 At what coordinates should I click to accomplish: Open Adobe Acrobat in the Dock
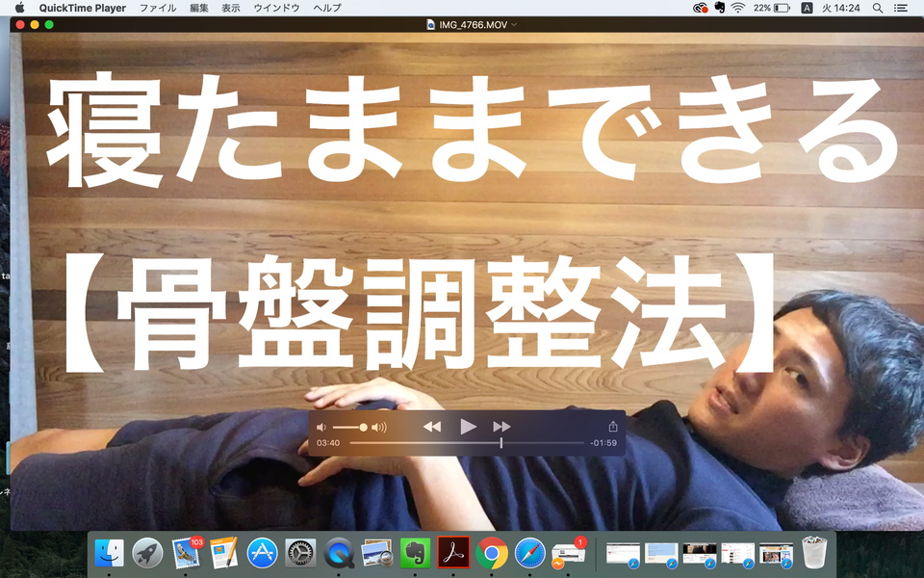[453, 553]
